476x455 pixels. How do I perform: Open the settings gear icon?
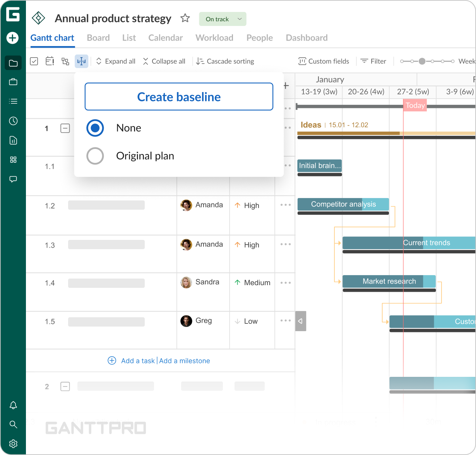point(13,444)
